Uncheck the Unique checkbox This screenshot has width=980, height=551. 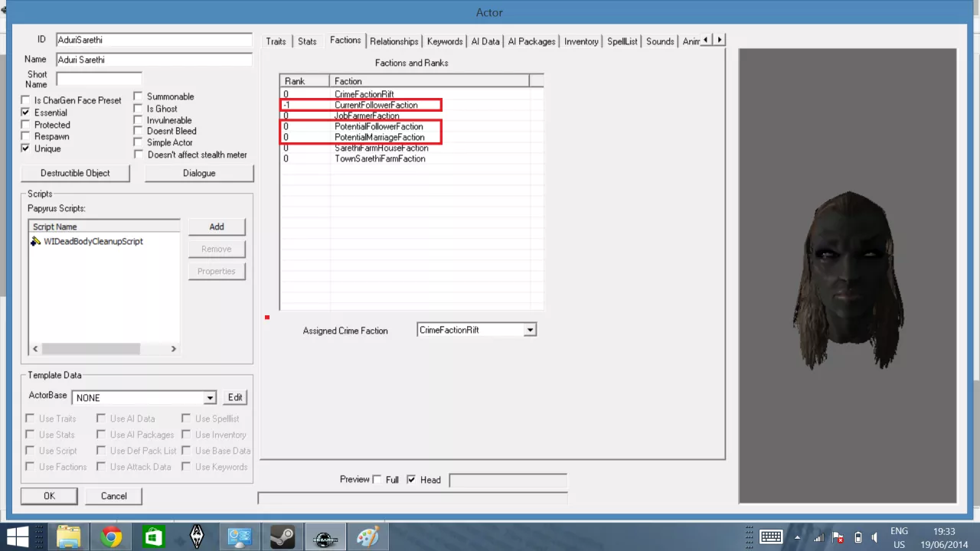click(x=26, y=148)
